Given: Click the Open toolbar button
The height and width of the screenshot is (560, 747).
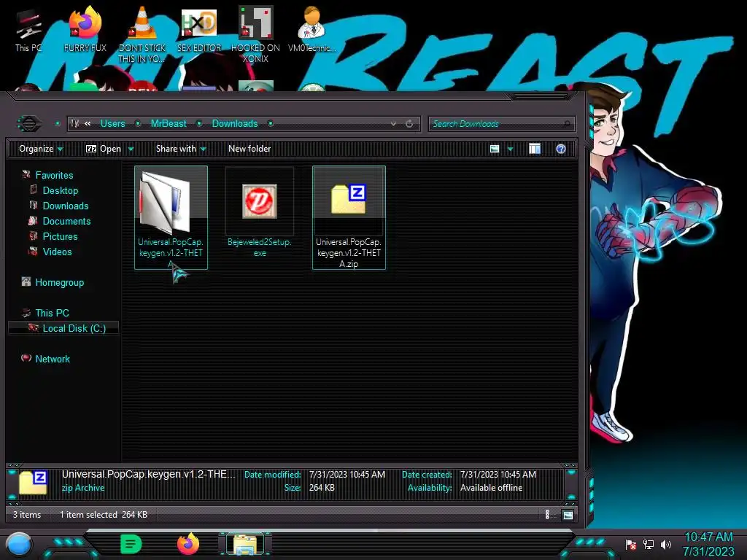Looking at the screenshot, I should [104, 149].
